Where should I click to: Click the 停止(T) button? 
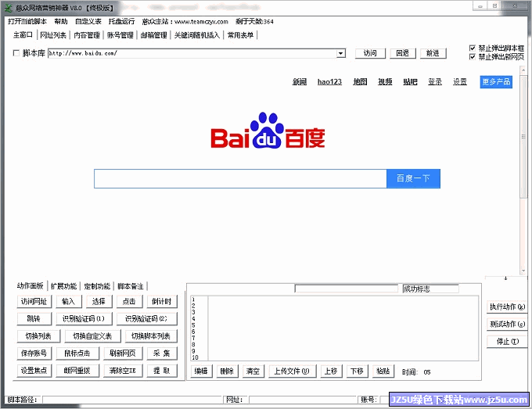[x=507, y=342]
